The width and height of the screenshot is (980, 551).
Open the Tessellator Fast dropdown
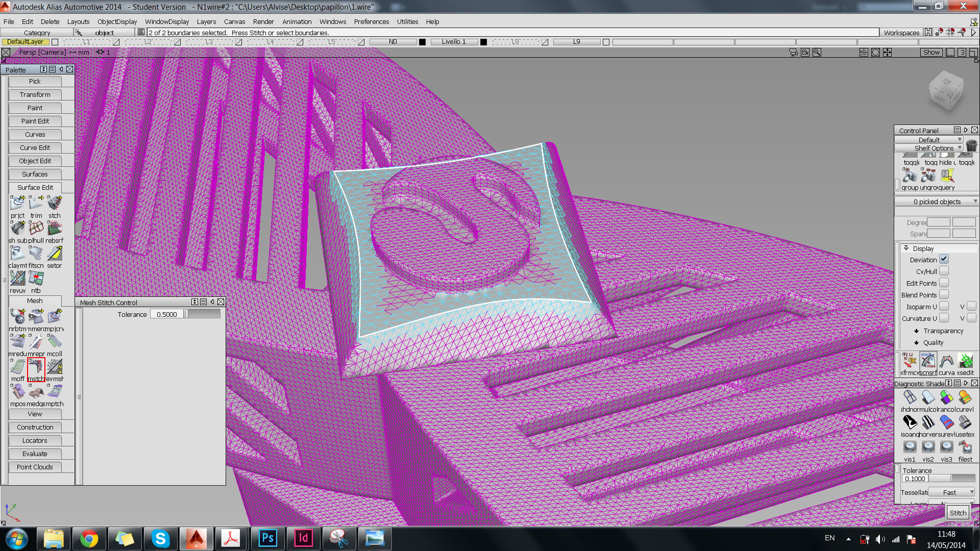pos(951,492)
